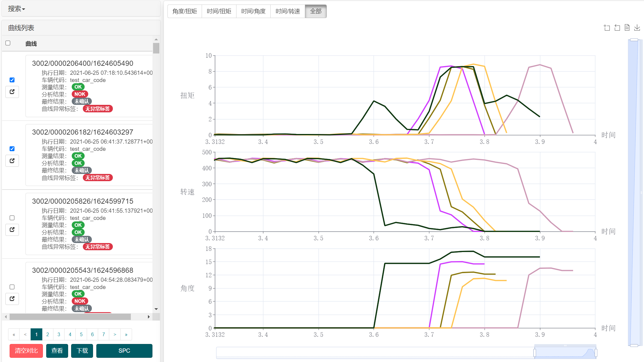Screen dimensions: 644x362
Task: Toggle select-all curves checkbox in header
Action: click(8, 43)
